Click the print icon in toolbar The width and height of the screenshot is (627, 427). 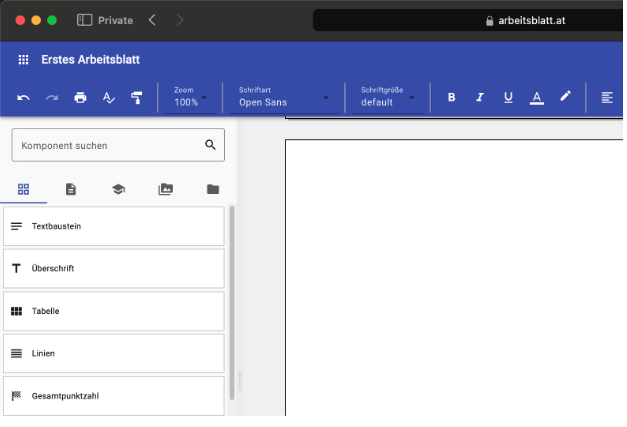click(80, 97)
